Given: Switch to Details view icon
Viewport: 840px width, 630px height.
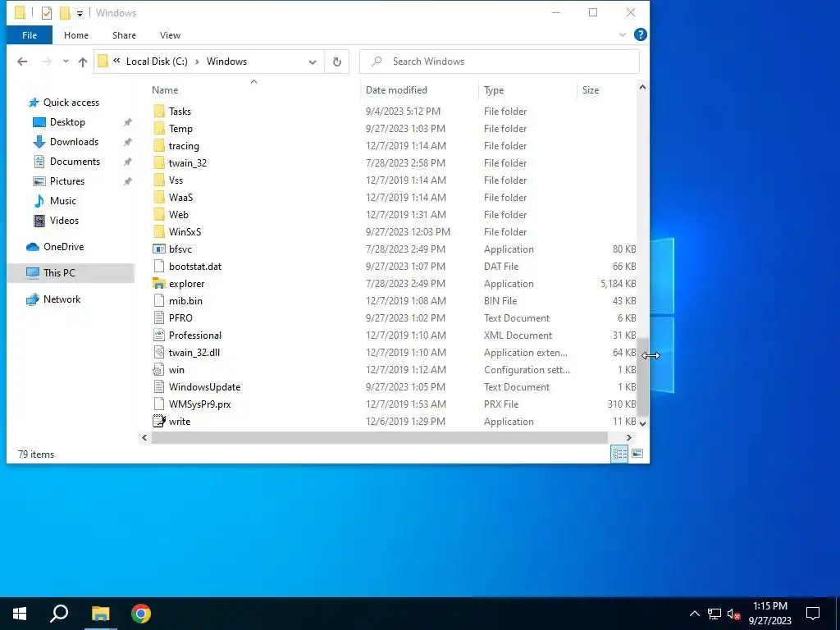Looking at the screenshot, I should click(620, 454).
